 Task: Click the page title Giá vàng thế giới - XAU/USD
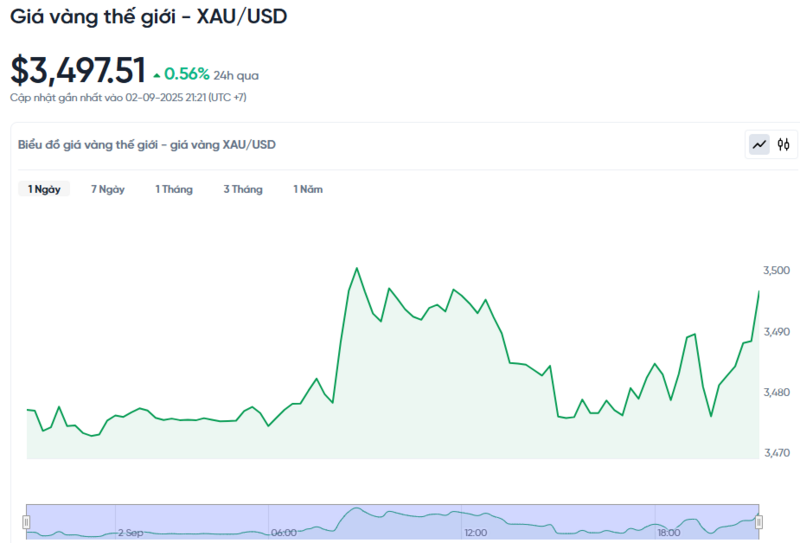[x=149, y=17]
